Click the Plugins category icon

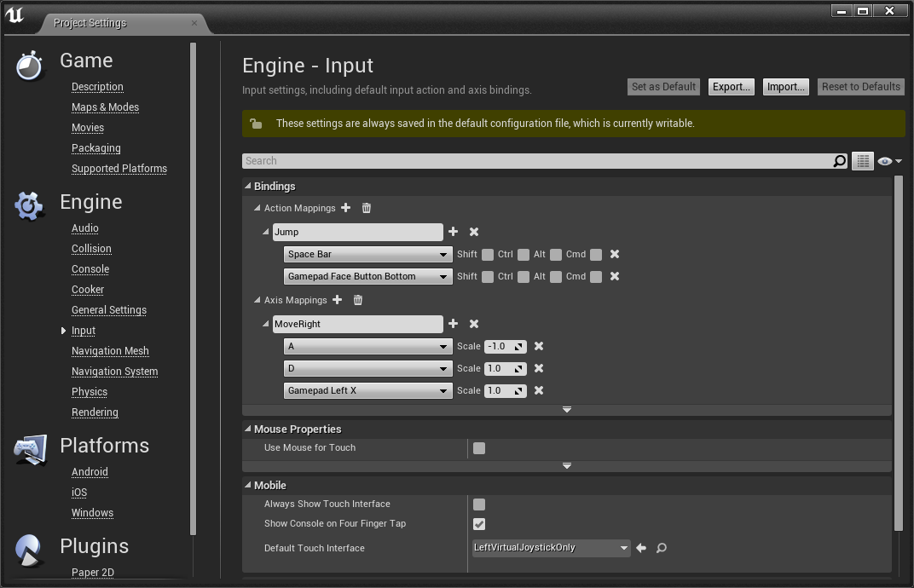[x=29, y=550]
